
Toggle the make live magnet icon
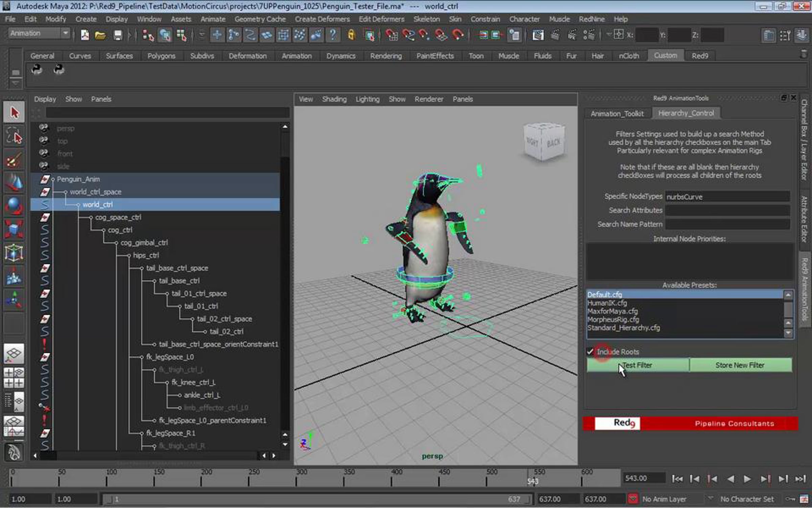pyautogui.click(x=458, y=35)
